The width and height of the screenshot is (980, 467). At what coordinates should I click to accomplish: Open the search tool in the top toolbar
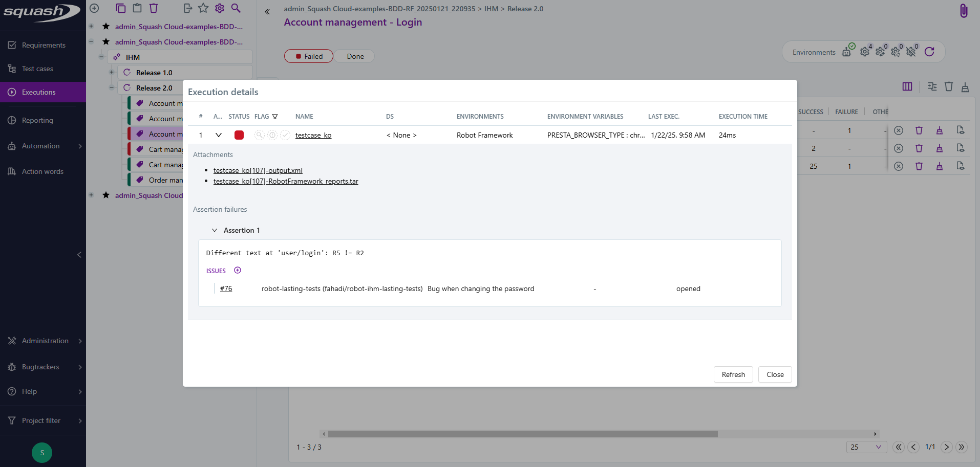point(236,8)
